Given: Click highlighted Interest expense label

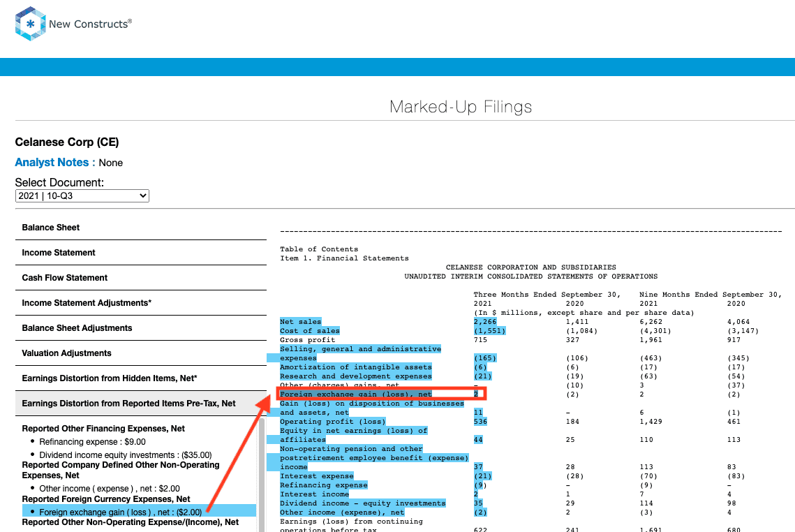Looking at the screenshot, I should [316, 476].
